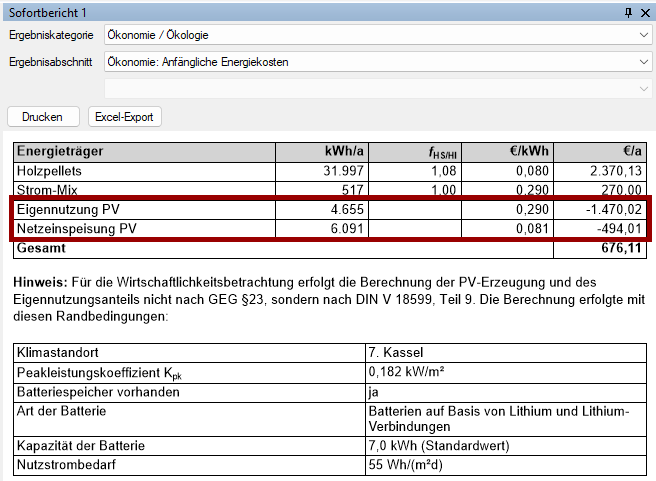
Task: Select the Klimastandort value 7. Kassel
Action: click(394, 354)
